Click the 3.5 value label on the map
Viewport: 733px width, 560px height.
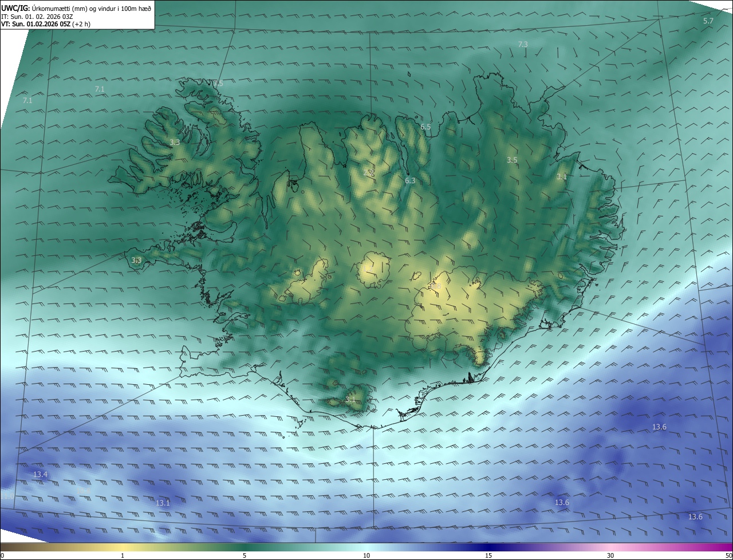pyautogui.click(x=512, y=160)
